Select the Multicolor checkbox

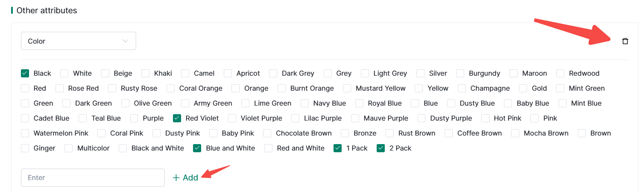69,148
